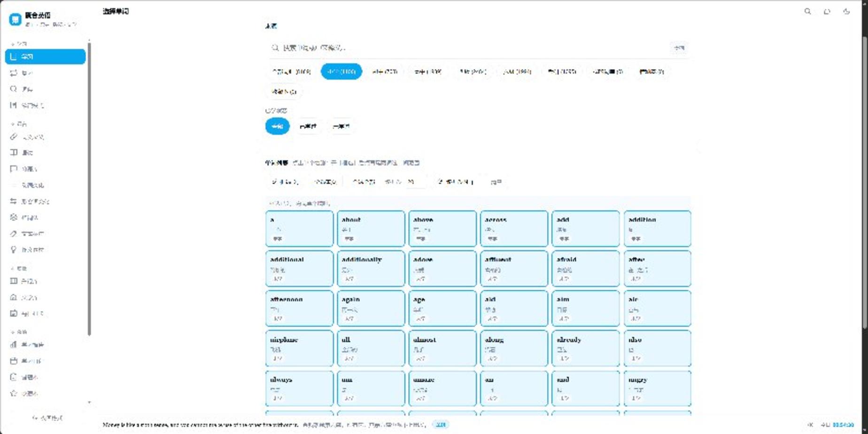Viewport: 868px width, 434px height.
Task: Select the "affluent" word card
Action: [x=514, y=269]
